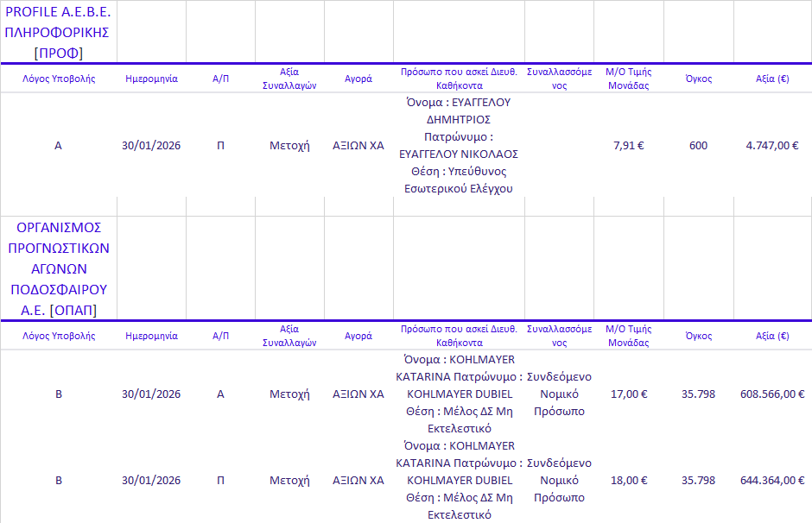Select 'Α' buy/sell cell in the 17,00 € row
The height and width of the screenshot is (523, 812).
[x=220, y=394]
